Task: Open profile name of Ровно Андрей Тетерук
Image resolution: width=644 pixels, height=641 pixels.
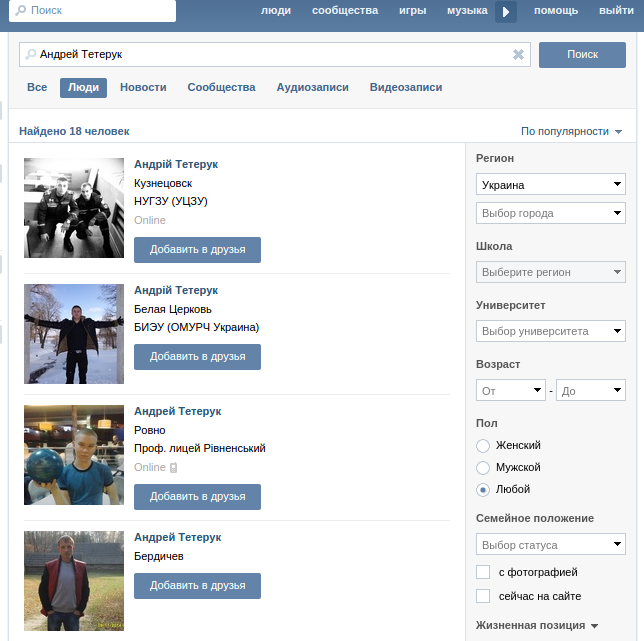Action: click(177, 411)
